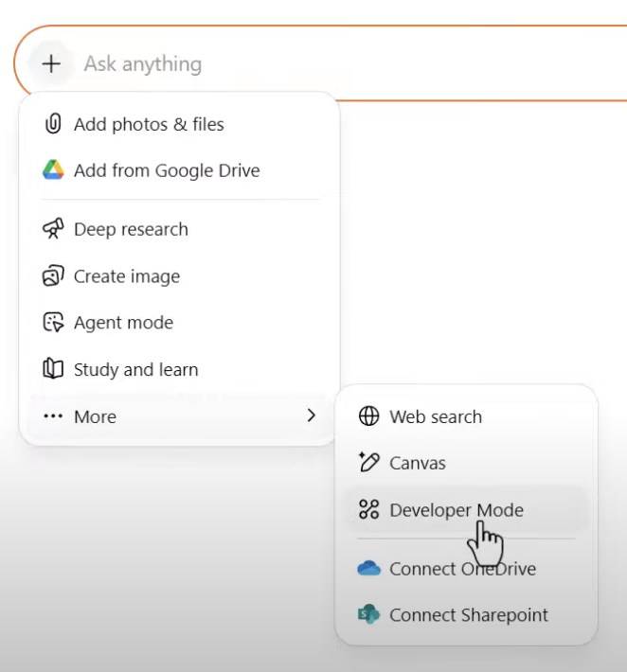Click the paperclip icon for adding files
Image resolution: width=627 pixels, height=672 pixels.
[53, 124]
